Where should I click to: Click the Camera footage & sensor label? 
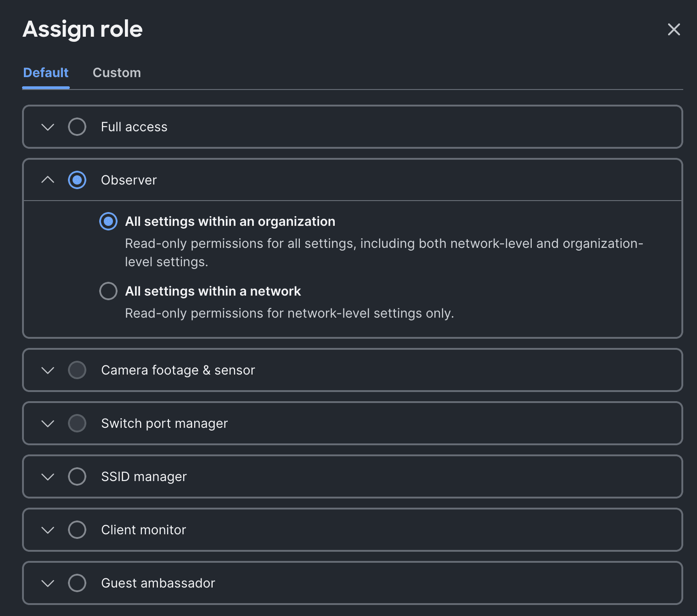pos(178,370)
